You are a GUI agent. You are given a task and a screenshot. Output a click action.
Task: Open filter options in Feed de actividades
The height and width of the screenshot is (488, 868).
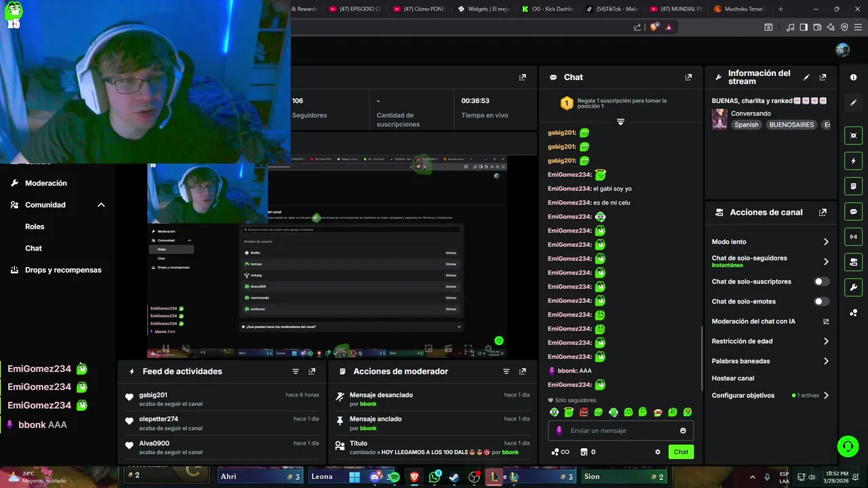pyautogui.click(x=296, y=371)
